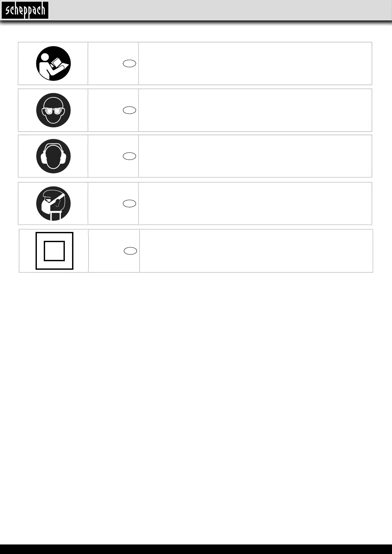Click the oval beside the read-manual symbol
Screen dimensions: 392x554
click(129, 64)
